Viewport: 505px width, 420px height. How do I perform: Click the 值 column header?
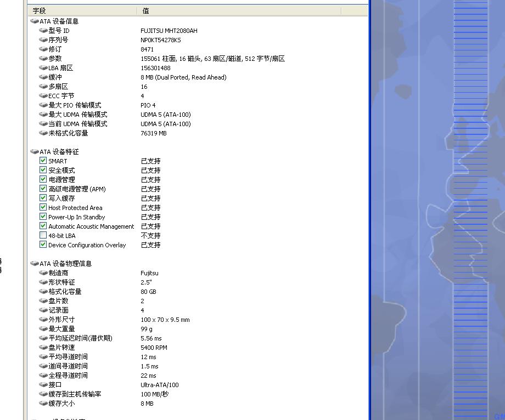point(239,10)
